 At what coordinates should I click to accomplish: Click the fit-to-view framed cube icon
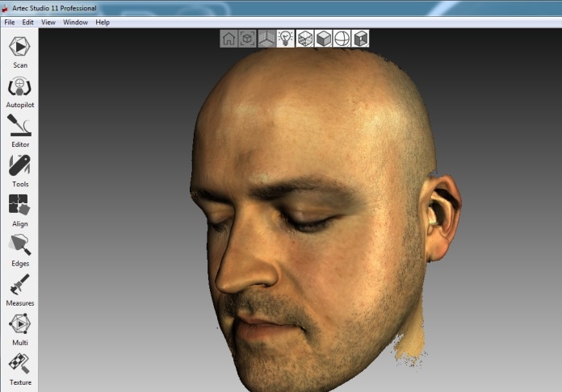click(x=248, y=39)
